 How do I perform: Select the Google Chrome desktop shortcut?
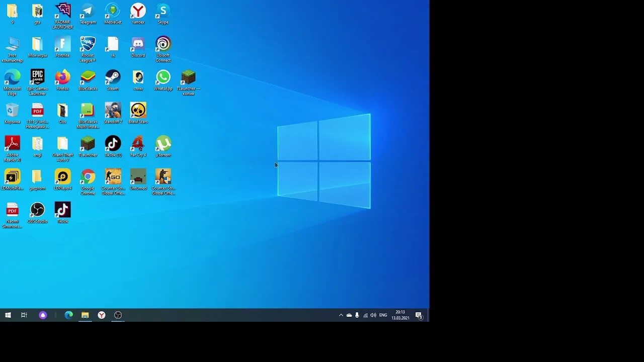coord(88,182)
